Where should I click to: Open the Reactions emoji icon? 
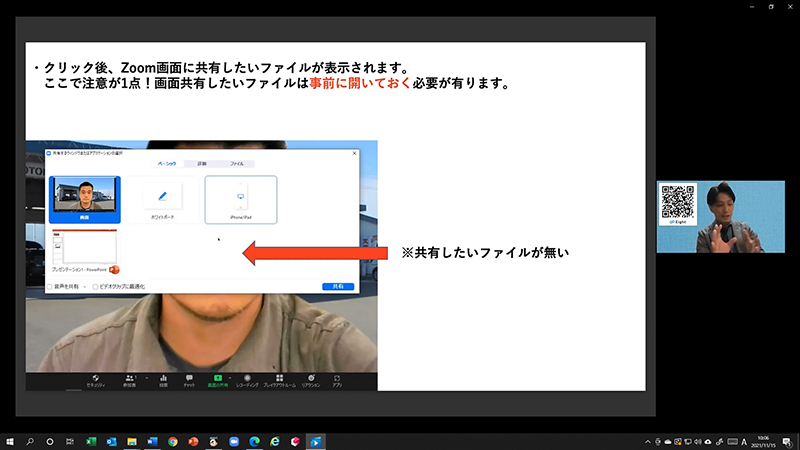coord(310,378)
